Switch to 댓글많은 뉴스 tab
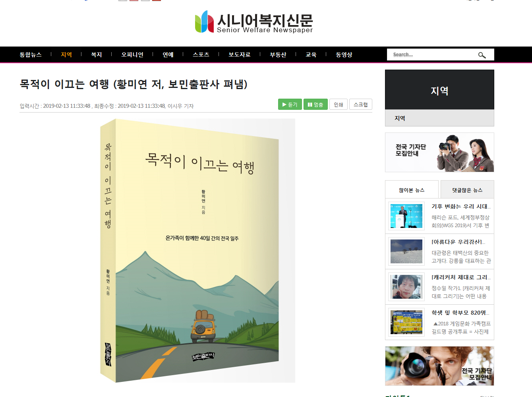The height and width of the screenshot is (397, 532). coord(467,190)
